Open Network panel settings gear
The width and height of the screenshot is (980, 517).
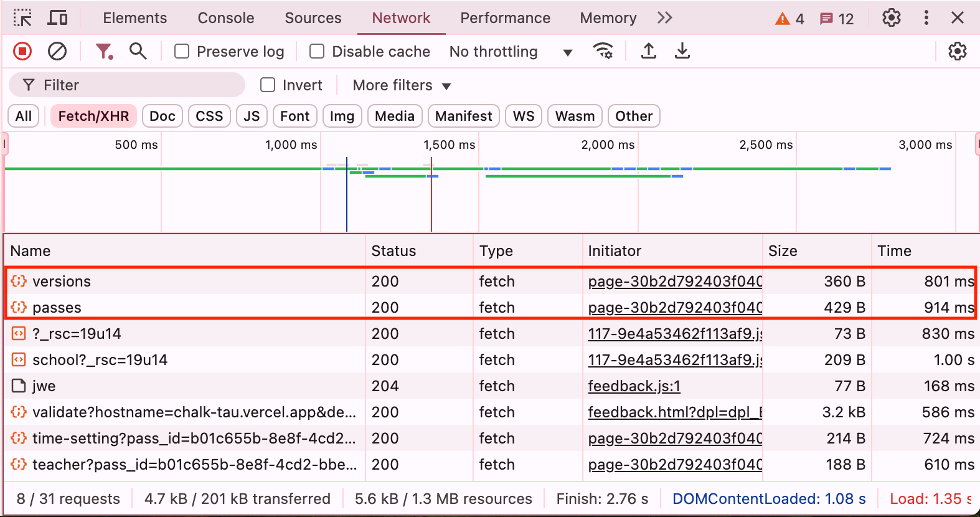coord(958,51)
